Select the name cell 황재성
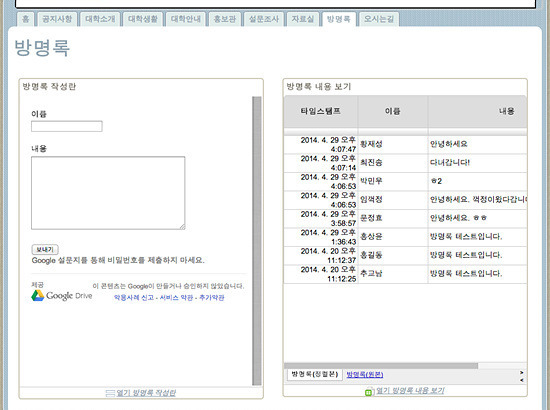The image size is (550, 410). coord(393,144)
